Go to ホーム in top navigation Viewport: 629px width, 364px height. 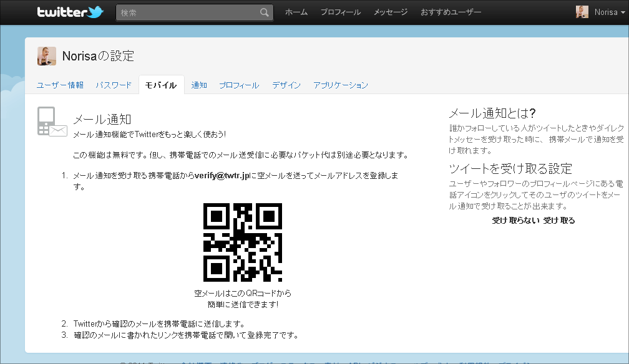(x=296, y=12)
